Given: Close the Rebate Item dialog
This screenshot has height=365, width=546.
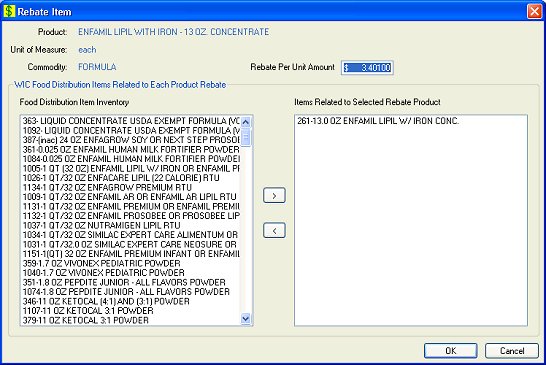Looking at the screenshot, I should 535,11.
